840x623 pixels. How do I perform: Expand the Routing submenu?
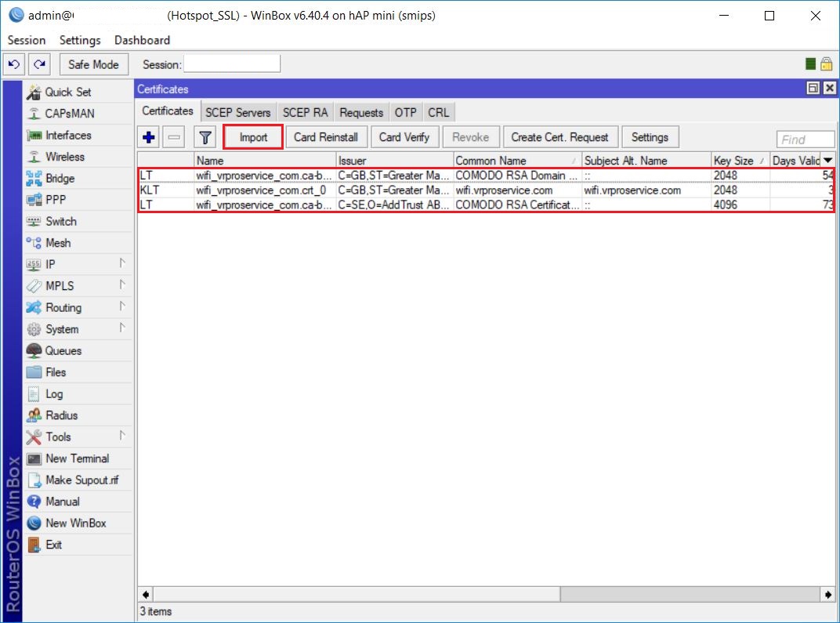coord(123,306)
